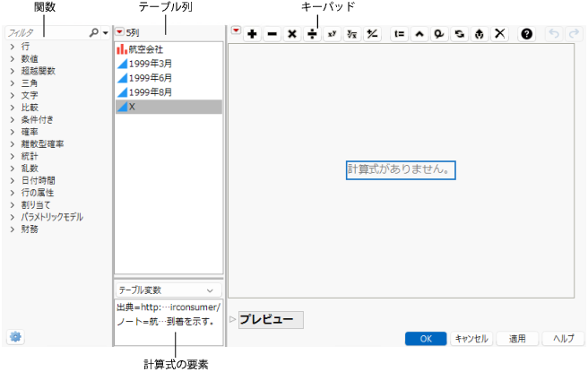Screen dimensions: 588x372
Task: Expand the 行 function category
Action: point(13,47)
